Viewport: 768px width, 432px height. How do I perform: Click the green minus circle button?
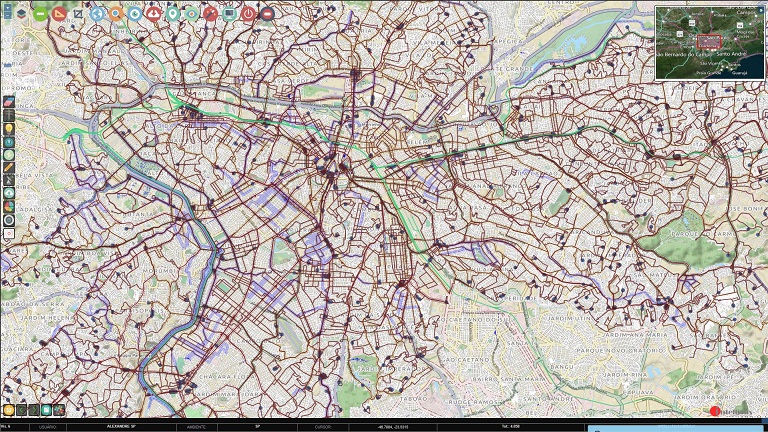[40, 15]
